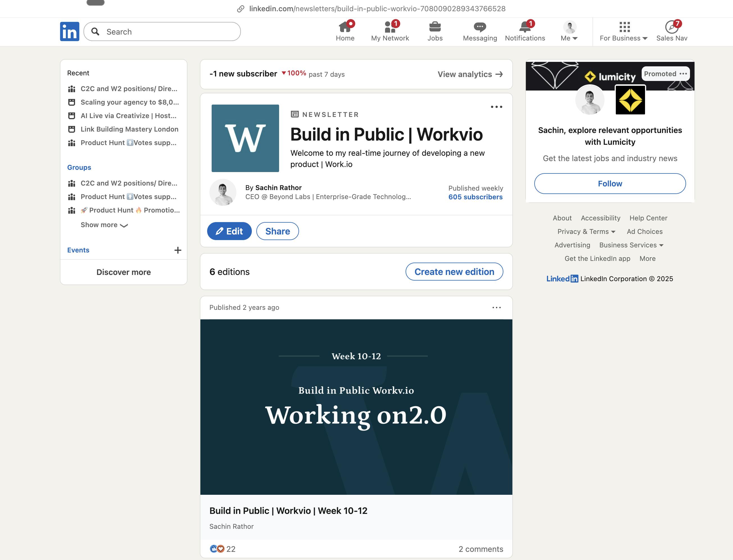733x560 pixels.
Task: Expand the Privacy & Terms footer menu
Action: click(586, 231)
